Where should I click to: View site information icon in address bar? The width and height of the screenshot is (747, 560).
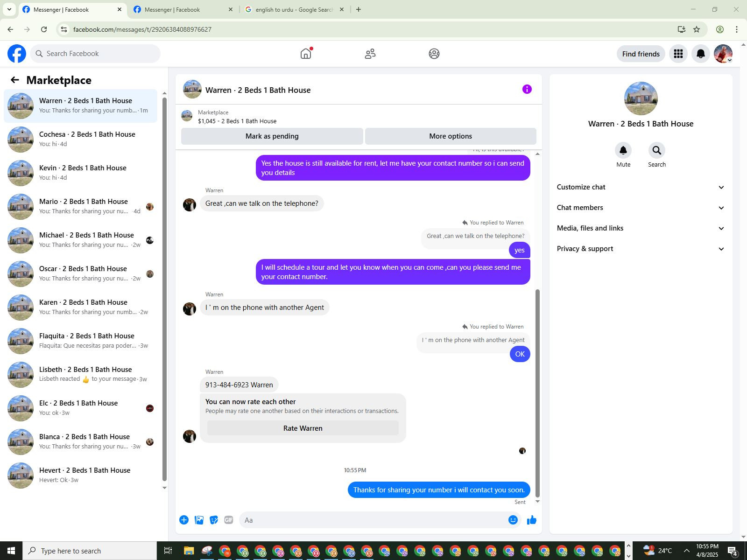click(64, 29)
